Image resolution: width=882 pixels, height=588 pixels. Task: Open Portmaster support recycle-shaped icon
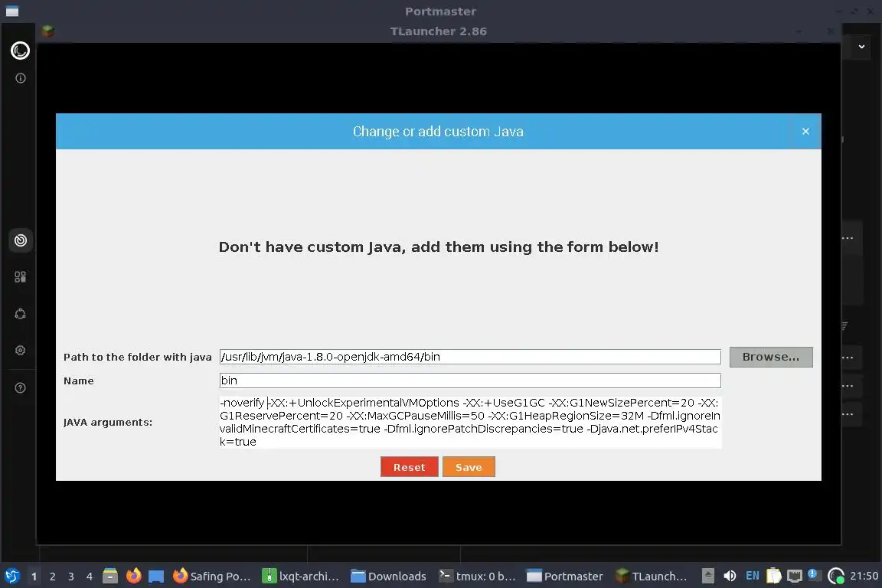click(20, 314)
